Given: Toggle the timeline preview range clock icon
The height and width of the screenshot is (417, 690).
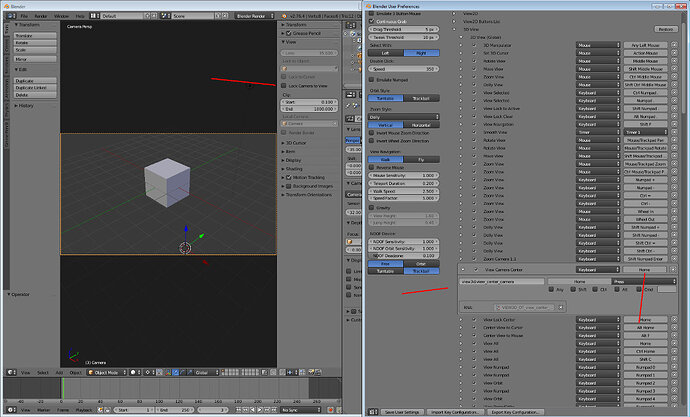Looking at the screenshot, I should pyautogui.click(x=100, y=410).
